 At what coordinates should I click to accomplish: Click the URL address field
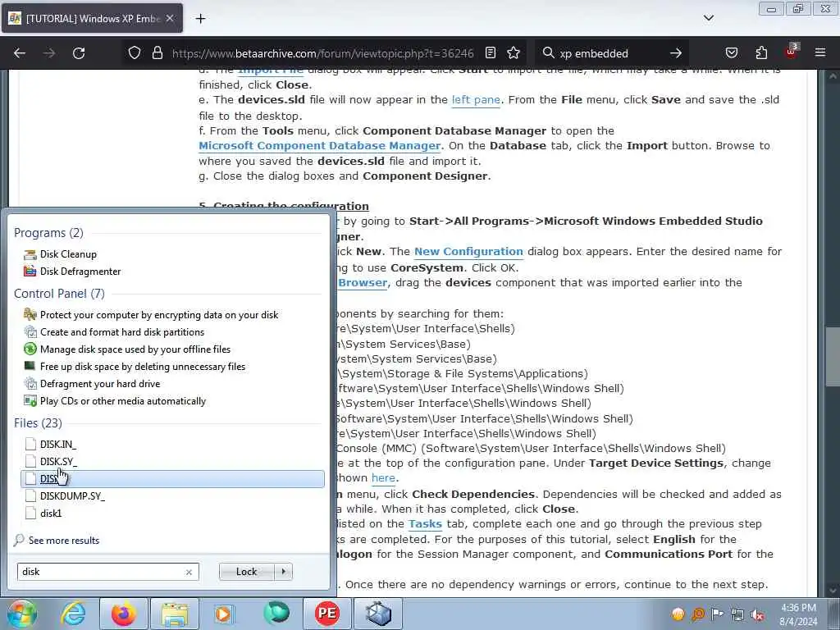[323, 53]
